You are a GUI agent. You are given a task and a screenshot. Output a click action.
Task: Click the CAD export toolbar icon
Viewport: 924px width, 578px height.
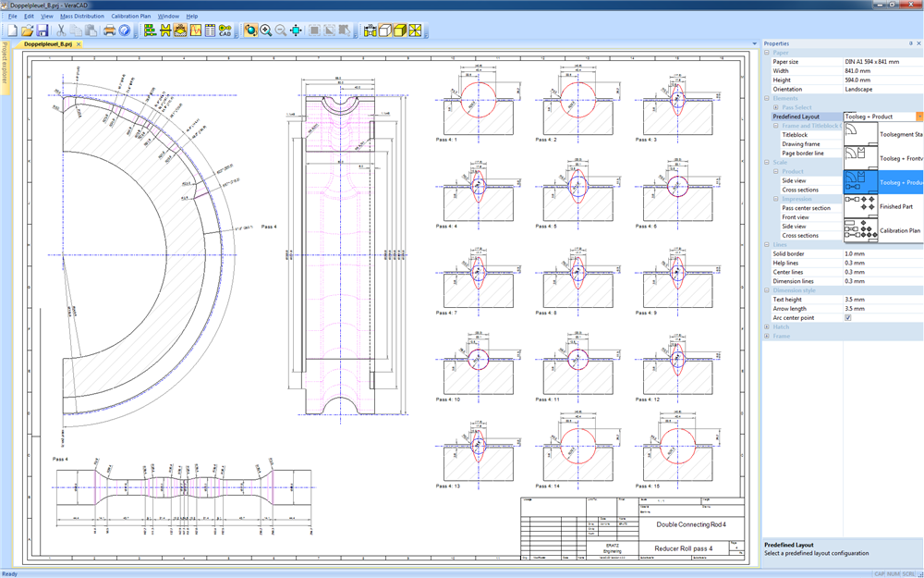[225, 31]
